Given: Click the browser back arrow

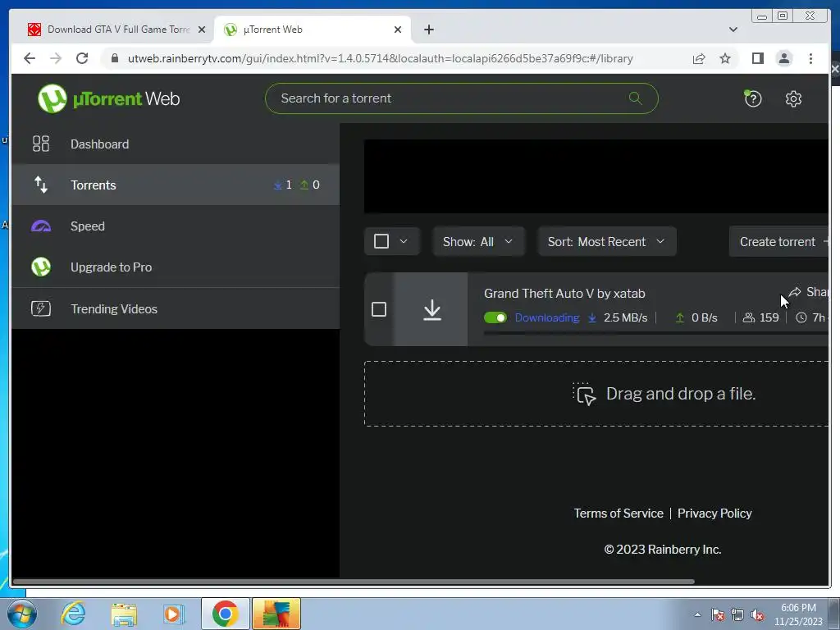Looking at the screenshot, I should coord(30,58).
